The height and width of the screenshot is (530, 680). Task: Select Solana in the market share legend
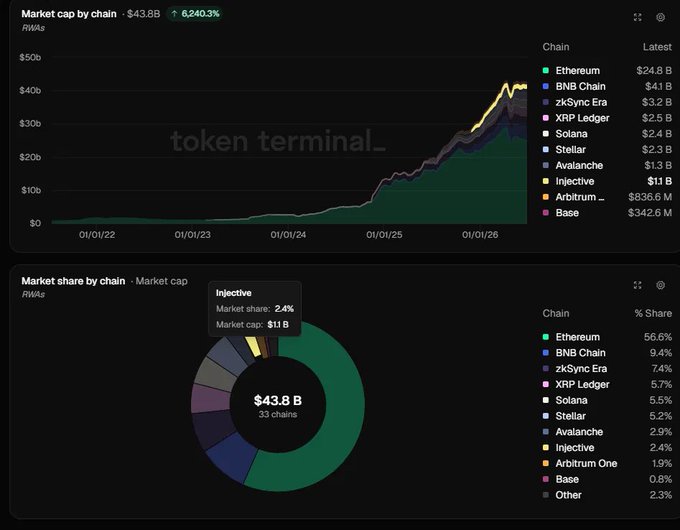coord(571,400)
